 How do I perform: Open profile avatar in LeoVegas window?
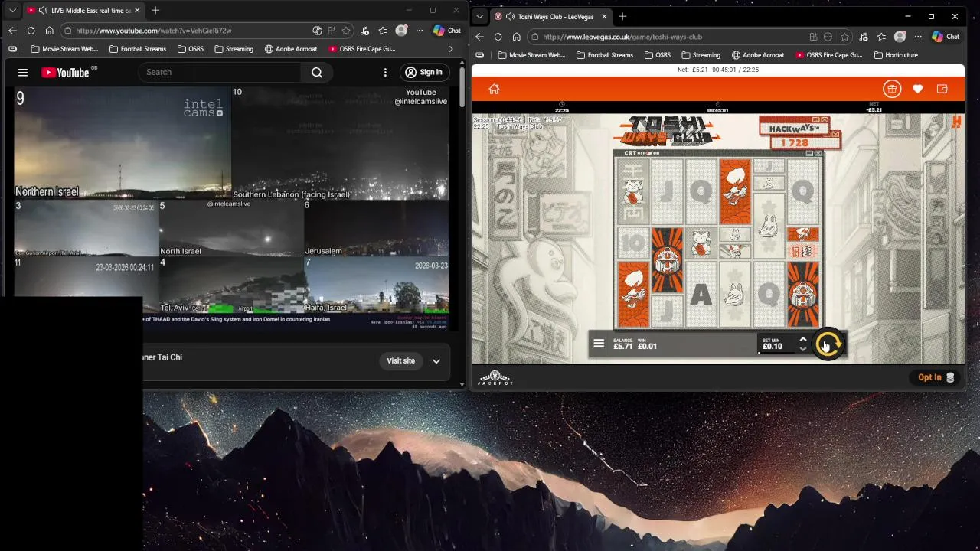point(900,37)
